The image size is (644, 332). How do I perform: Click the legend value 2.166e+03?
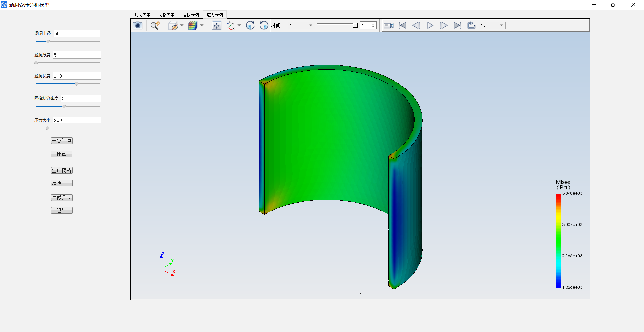click(x=572, y=256)
